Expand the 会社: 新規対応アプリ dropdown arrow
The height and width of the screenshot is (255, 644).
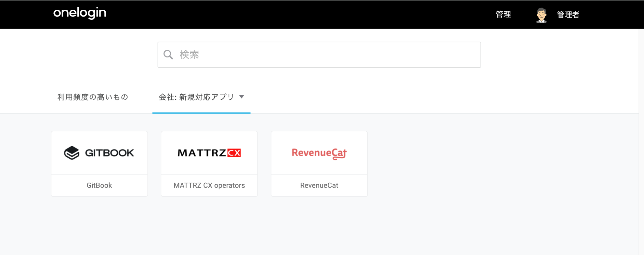click(x=242, y=97)
